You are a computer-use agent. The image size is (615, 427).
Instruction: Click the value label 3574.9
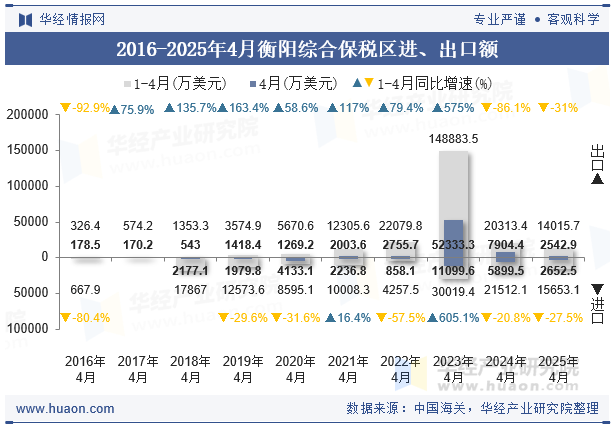point(243,226)
